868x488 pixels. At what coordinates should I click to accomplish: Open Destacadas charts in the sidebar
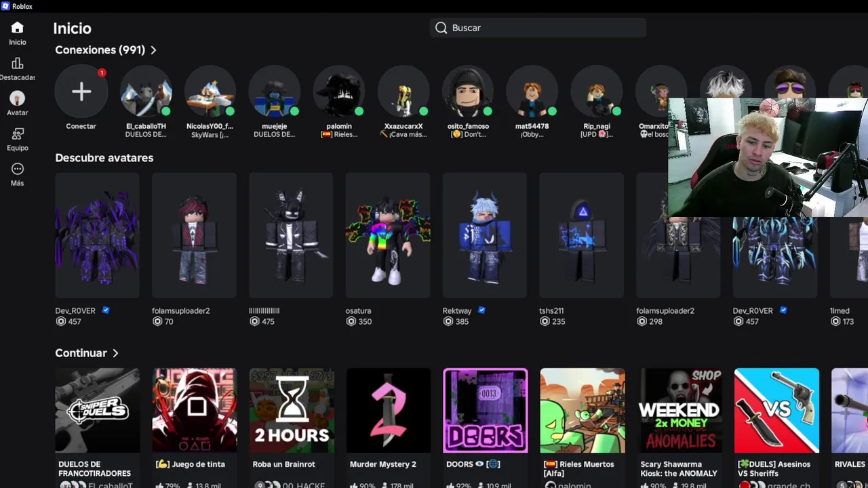[18, 68]
